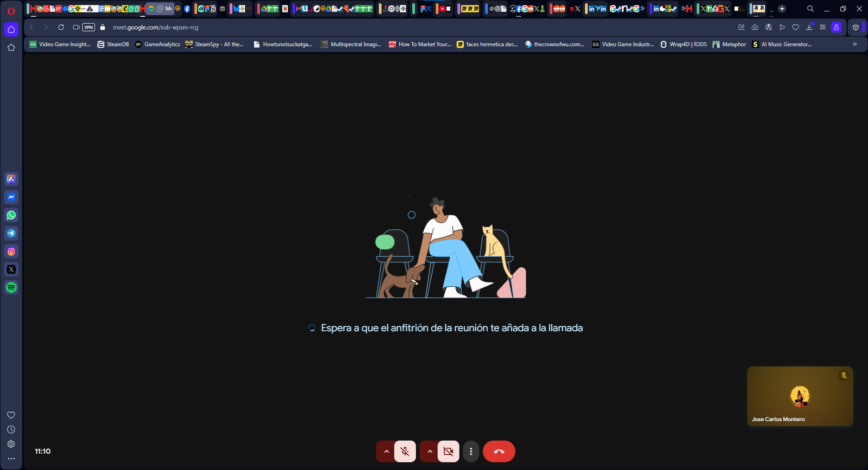Screen dimensions: 868x470
Task: Expand audio settings arrow beside microphone
Action: tap(386, 451)
